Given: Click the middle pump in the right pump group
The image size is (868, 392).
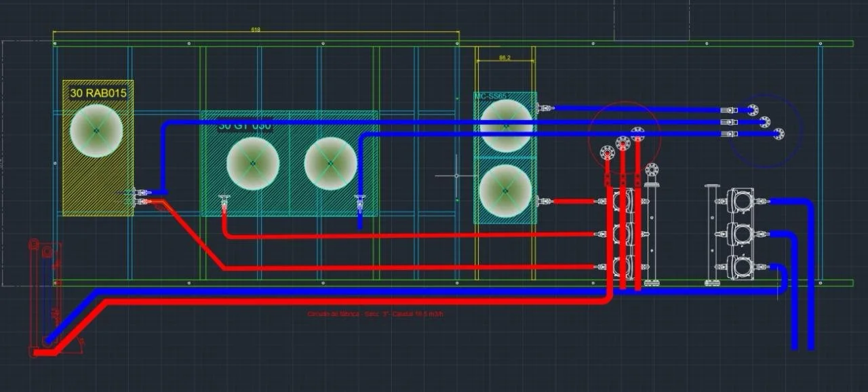Looking at the screenshot, I should 741,235.
